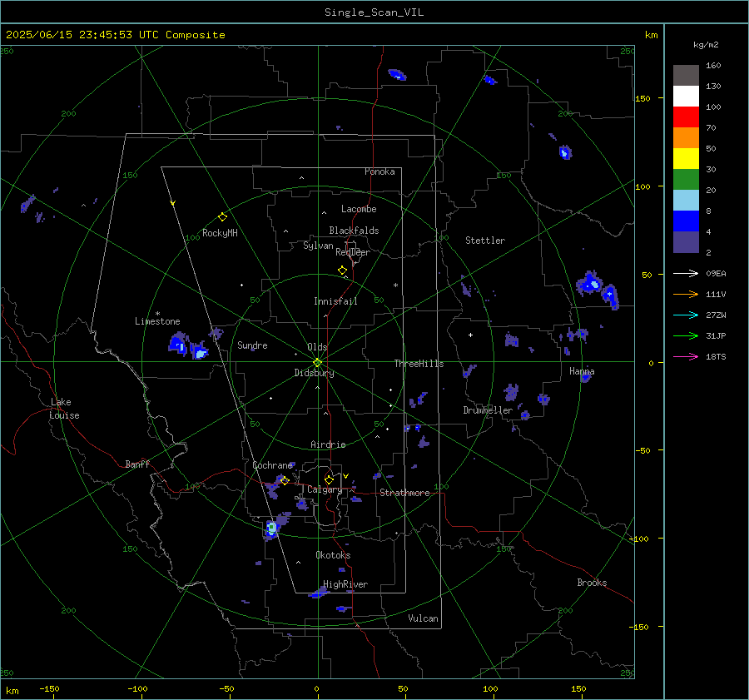
Task: Pick the red 70–100 legend swatch
Action: point(686,117)
